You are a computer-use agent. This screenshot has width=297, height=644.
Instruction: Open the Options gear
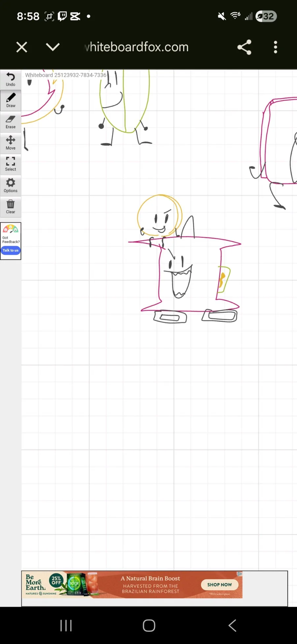[x=11, y=185]
